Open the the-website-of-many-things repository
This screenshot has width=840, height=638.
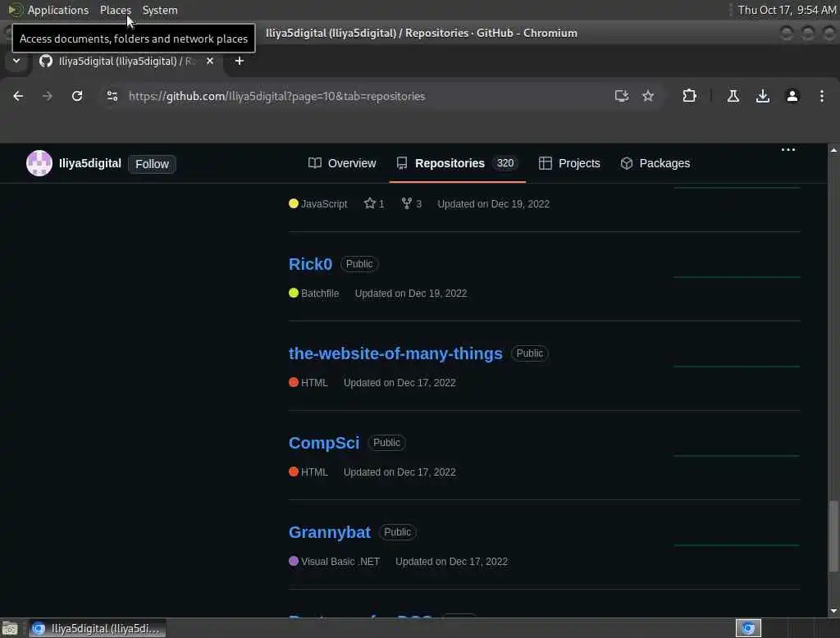point(395,353)
